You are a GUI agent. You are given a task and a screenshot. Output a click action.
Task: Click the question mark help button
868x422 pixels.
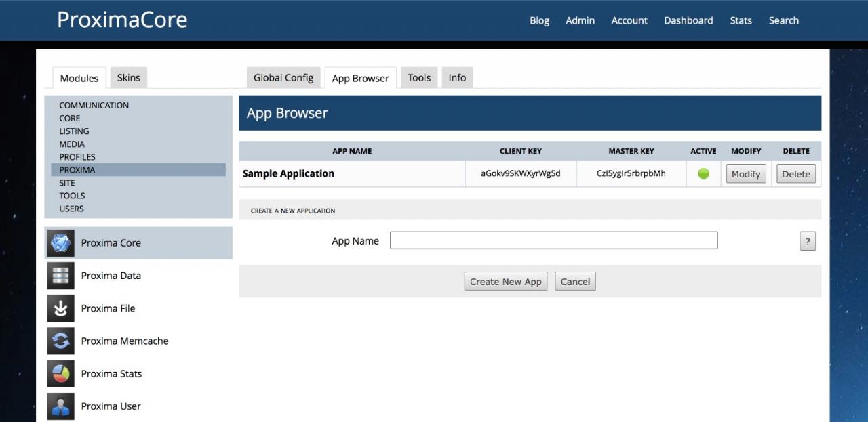tap(807, 241)
